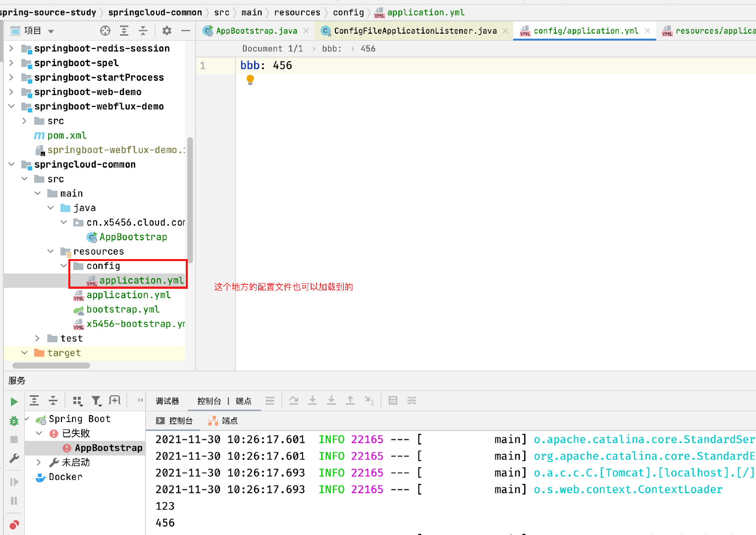Screen dimensions: 756x535
Task: Expand the test folder
Action: [37, 338]
